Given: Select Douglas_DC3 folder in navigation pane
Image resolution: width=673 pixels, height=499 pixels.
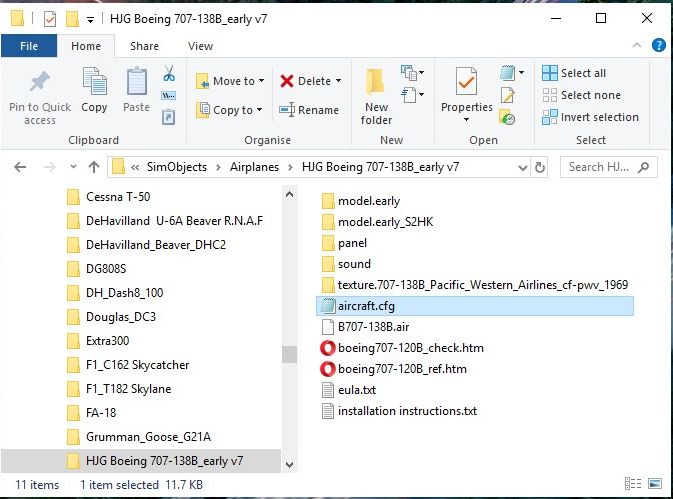Looking at the screenshot, I should coord(121,317).
